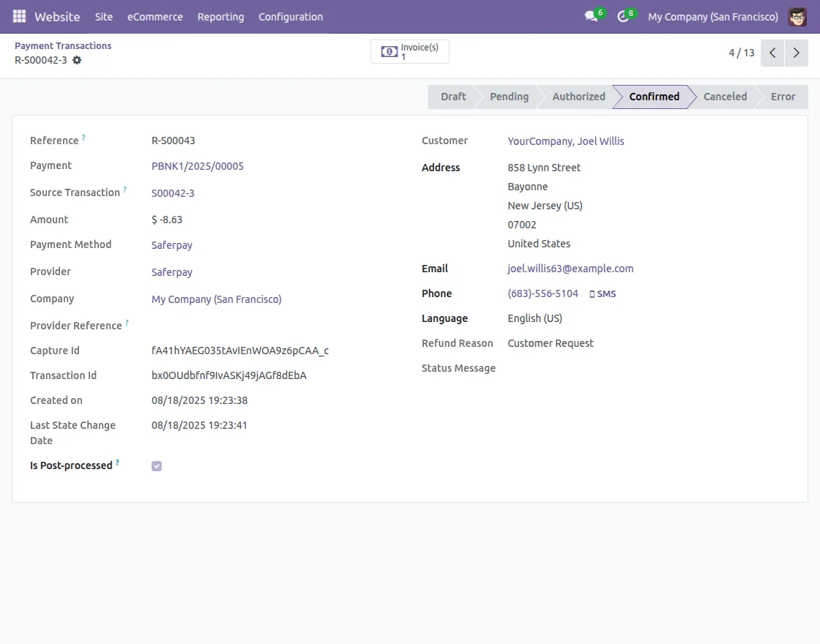Screen dimensions: 820x644
Task: Click the Invoice(s) smart button
Action: tap(410, 52)
